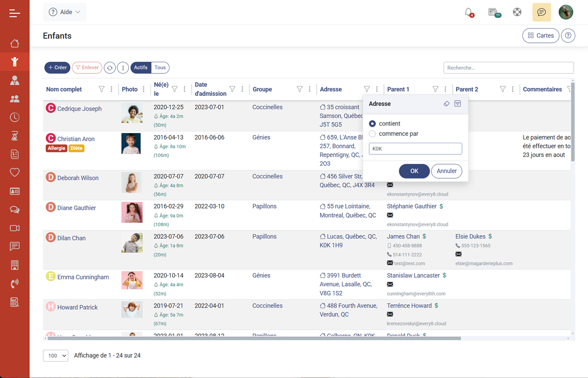Click Dilan Chan's profile photo thumbnail
Viewport: 588px width, 378px height.
point(132,242)
